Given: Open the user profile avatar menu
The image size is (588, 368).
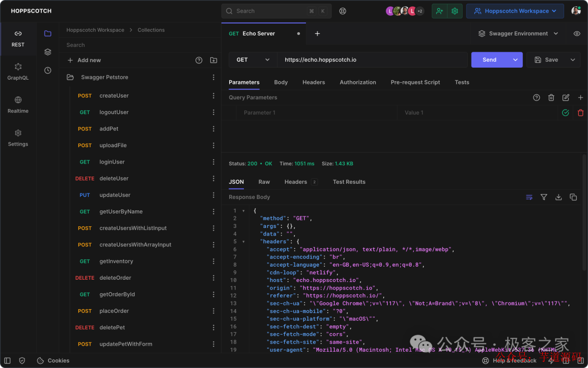Looking at the screenshot, I should click(575, 11).
